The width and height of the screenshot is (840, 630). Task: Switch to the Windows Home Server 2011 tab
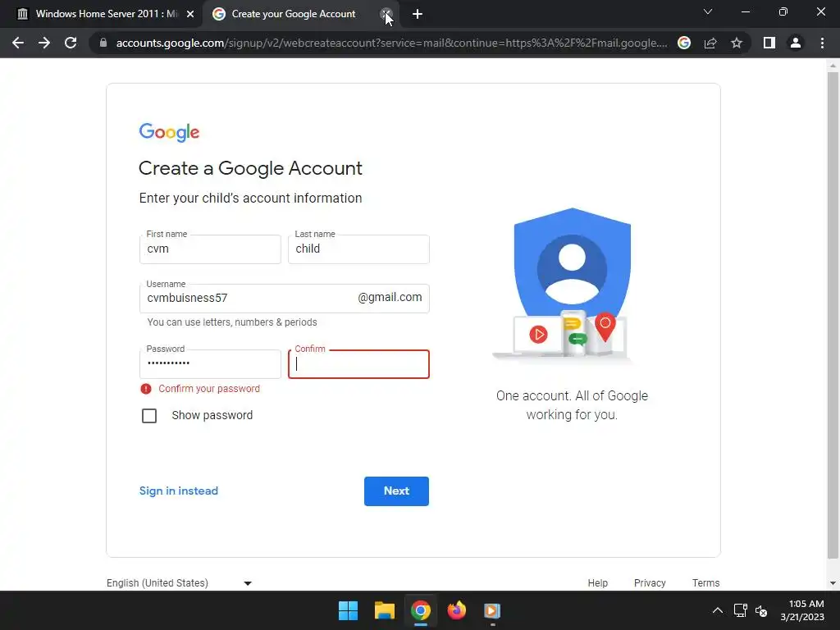click(101, 14)
